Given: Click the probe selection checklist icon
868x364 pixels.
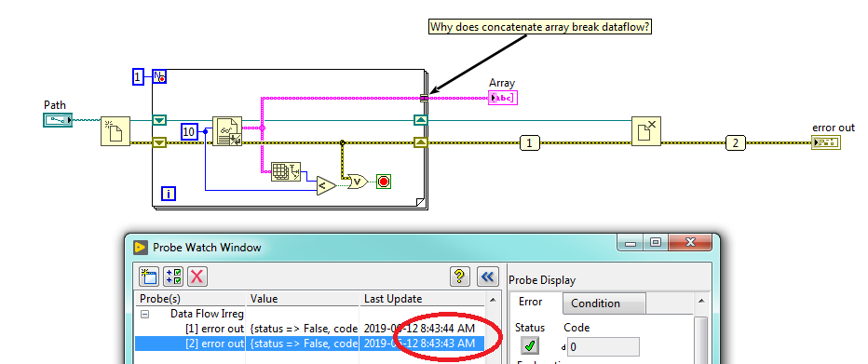Looking at the screenshot, I should [x=173, y=276].
